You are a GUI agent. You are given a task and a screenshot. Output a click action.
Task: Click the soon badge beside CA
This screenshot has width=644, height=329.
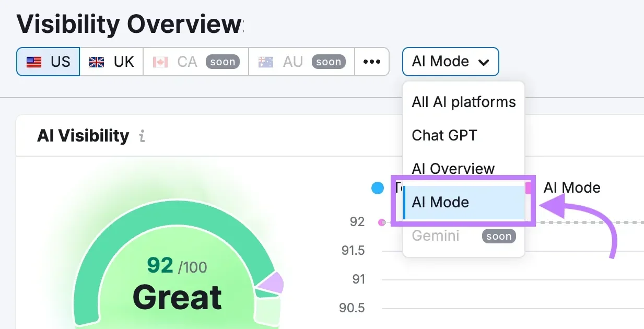(223, 62)
